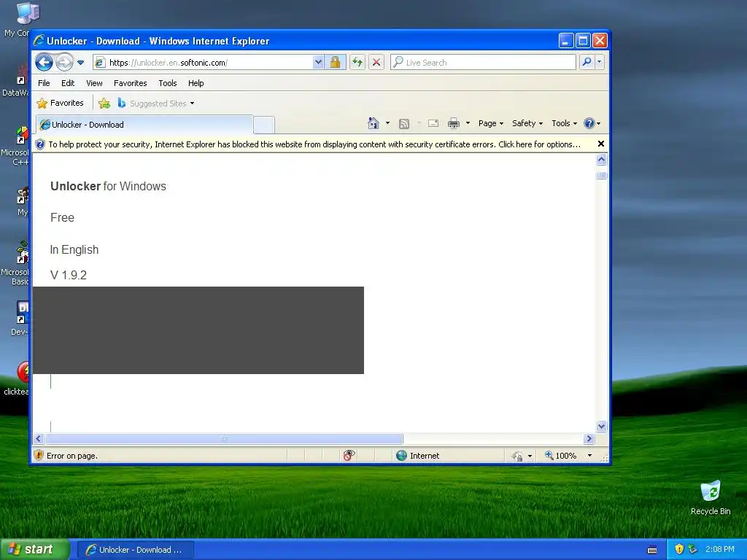Open the Safety command menu
Image resolution: width=747 pixels, height=560 pixels.
(x=527, y=123)
